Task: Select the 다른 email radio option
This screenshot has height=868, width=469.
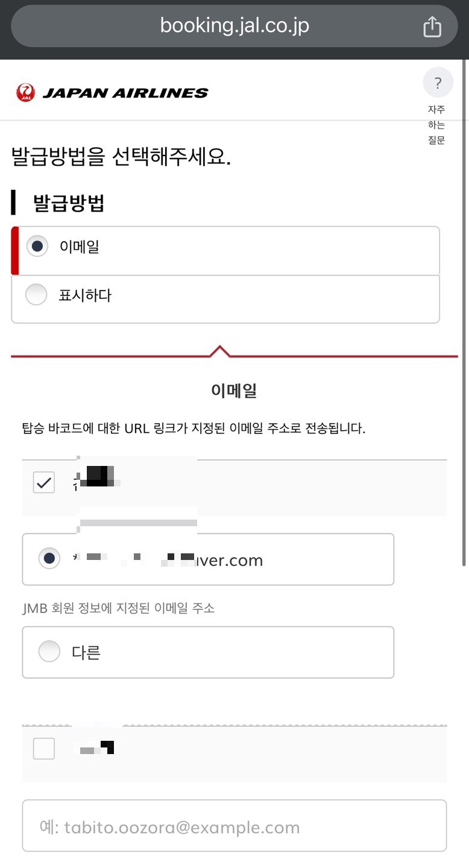Action: [49, 652]
